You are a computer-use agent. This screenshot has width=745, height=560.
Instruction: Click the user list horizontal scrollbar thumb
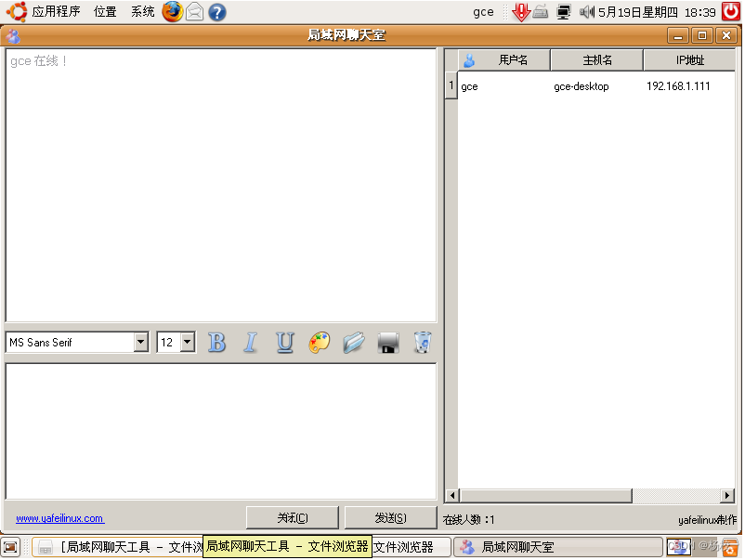(x=546, y=496)
